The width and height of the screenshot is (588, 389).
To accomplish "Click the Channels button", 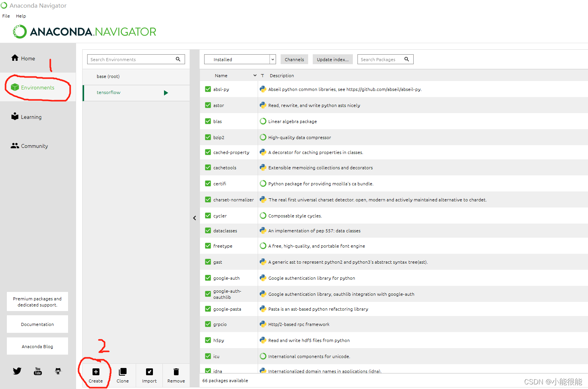I will point(294,59).
